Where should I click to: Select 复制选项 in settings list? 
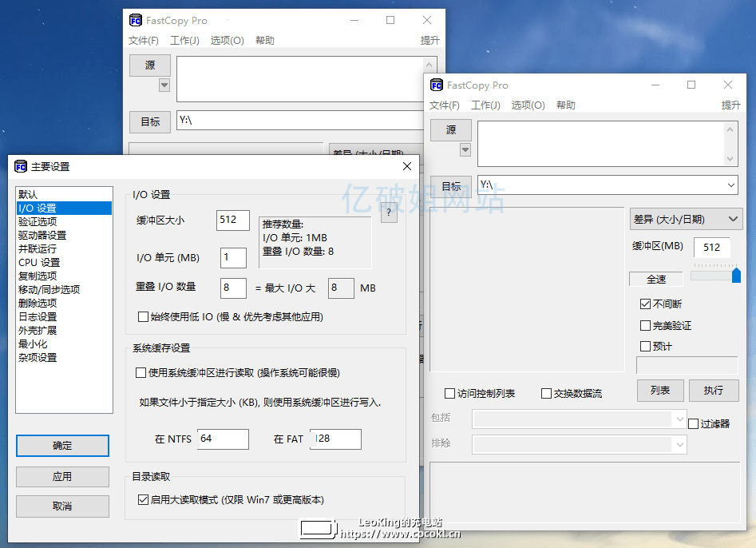64,276
